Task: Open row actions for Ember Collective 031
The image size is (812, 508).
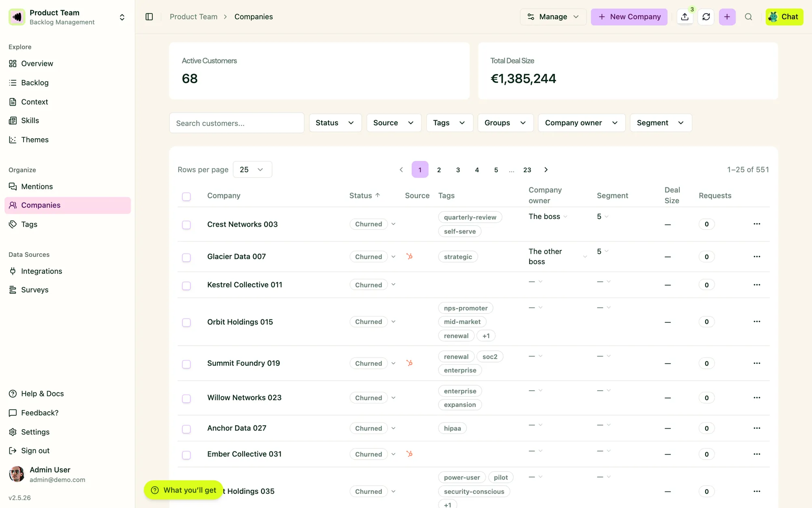Action: [757, 454]
